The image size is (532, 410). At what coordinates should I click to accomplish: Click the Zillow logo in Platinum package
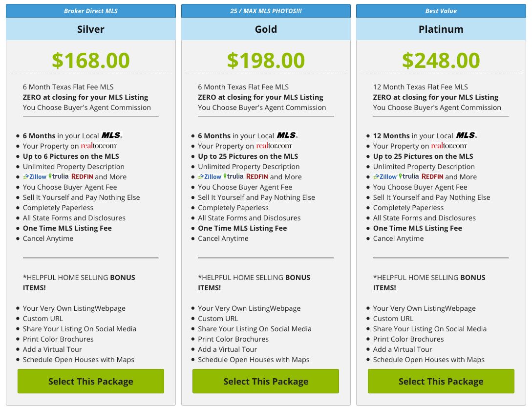[385, 176]
